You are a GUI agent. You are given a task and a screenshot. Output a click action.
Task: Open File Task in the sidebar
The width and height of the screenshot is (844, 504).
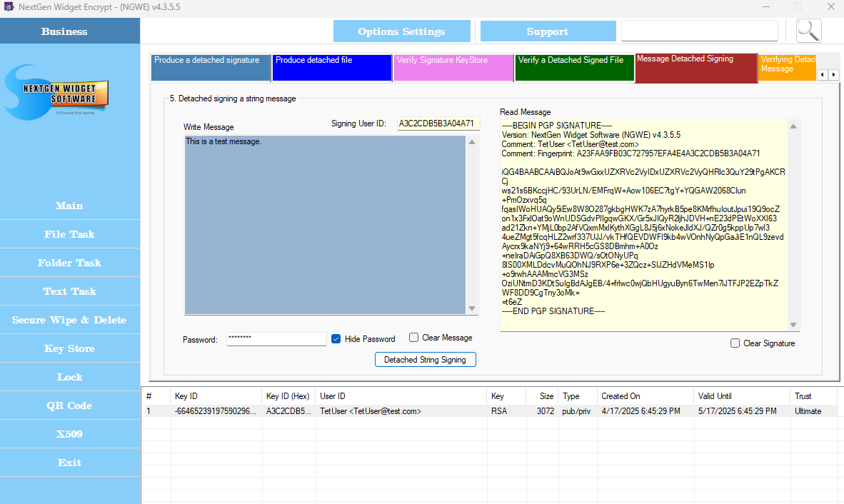tap(70, 234)
